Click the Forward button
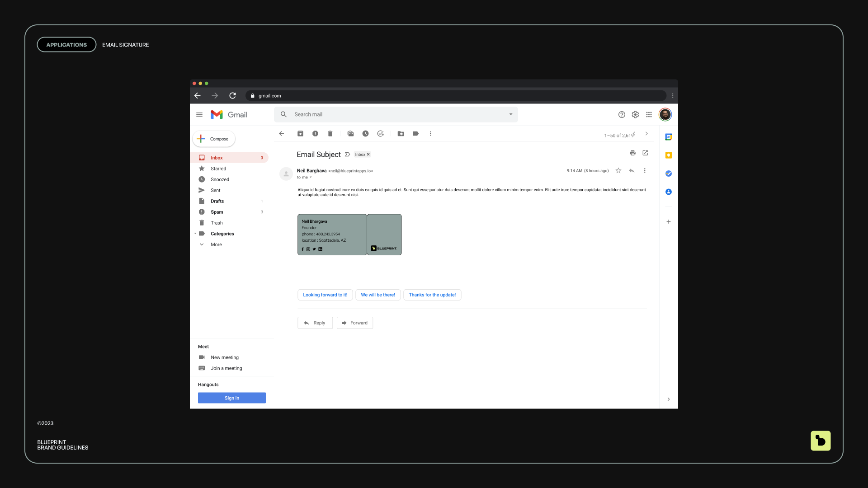868x488 pixels. 355,323
